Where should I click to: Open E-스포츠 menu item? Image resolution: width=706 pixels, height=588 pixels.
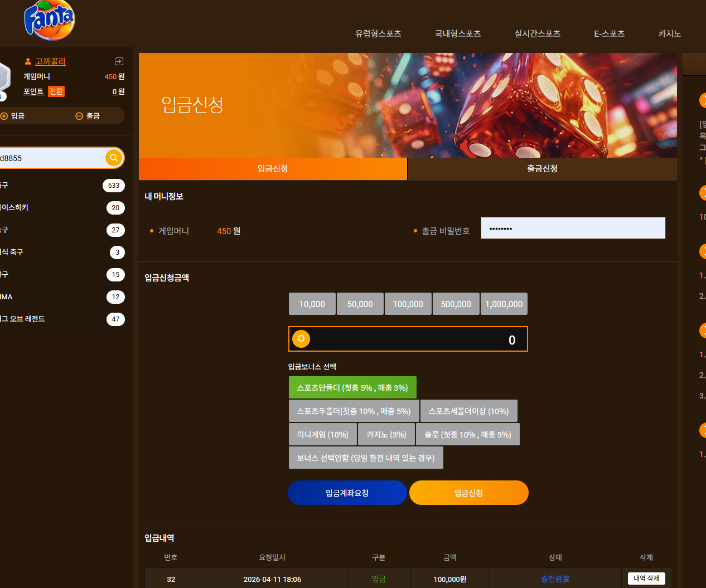[609, 33]
